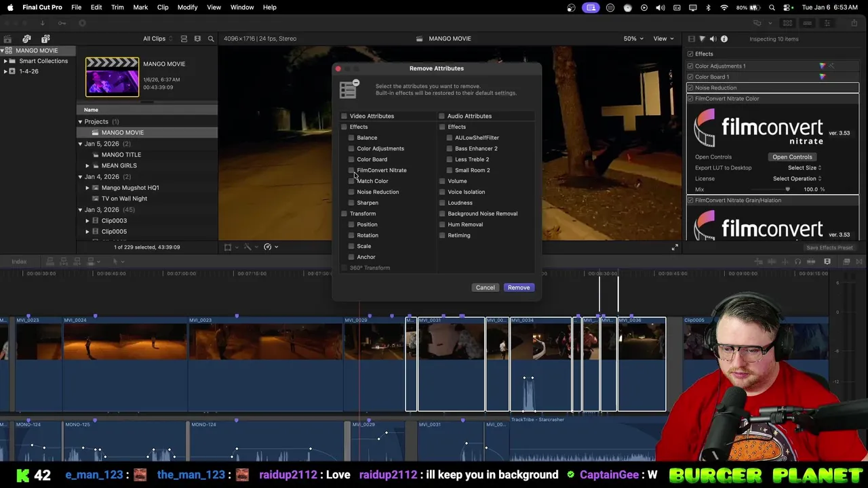Open the Trim menu
This screenshot has width=868, height=488.
[x=117, y=7]
